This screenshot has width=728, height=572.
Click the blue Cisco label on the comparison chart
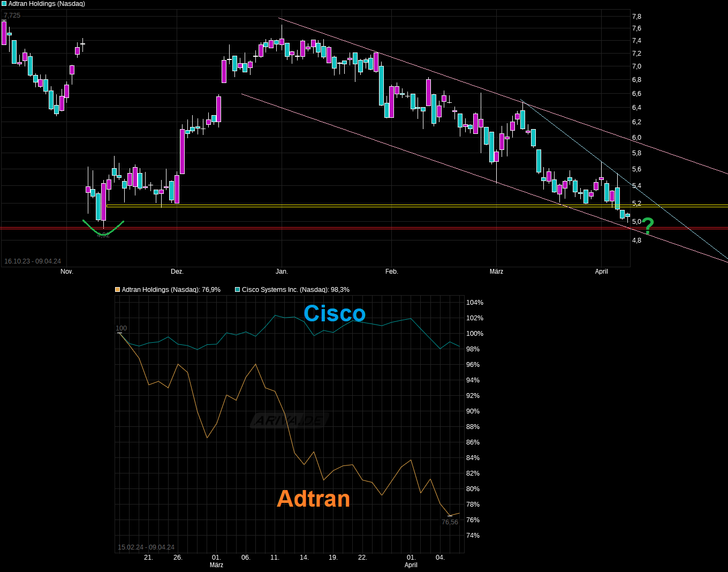coord(334,314)
